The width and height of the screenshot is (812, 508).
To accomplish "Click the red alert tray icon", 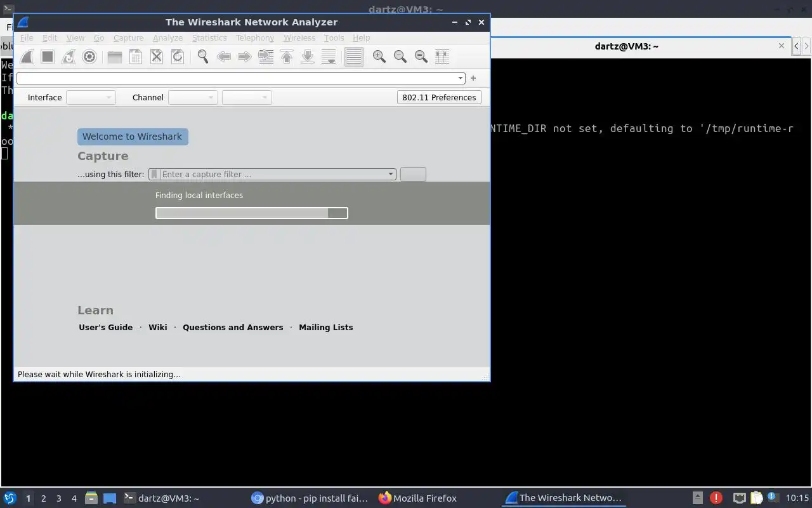I will tap(716, 498).
